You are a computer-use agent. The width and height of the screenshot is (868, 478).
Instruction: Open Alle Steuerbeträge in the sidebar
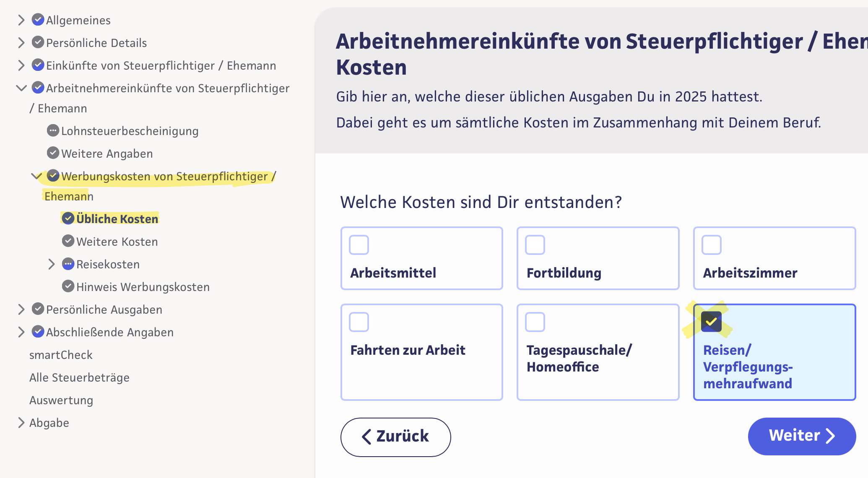tap(79, 377)
